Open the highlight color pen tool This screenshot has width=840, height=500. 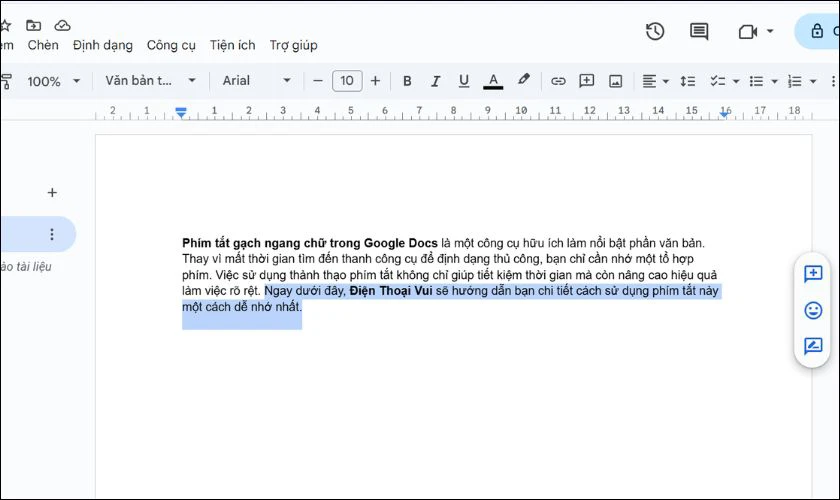[x=523, y=80]
